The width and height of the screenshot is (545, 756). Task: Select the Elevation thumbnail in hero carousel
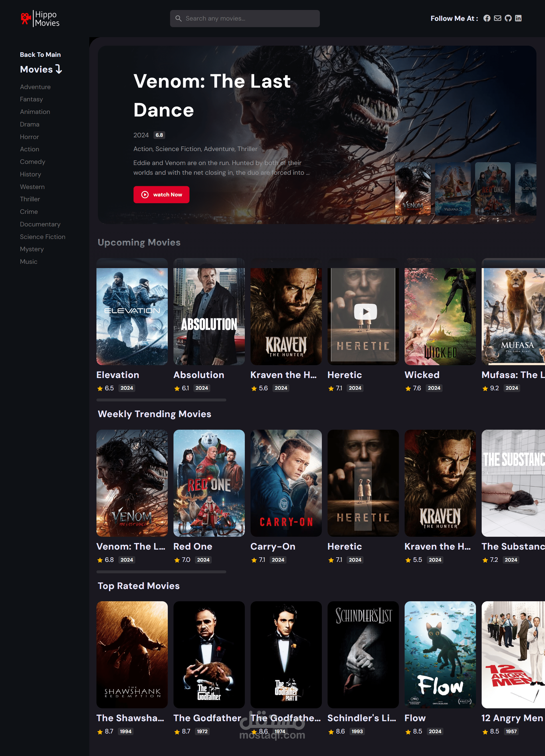(x=526, y=189)
